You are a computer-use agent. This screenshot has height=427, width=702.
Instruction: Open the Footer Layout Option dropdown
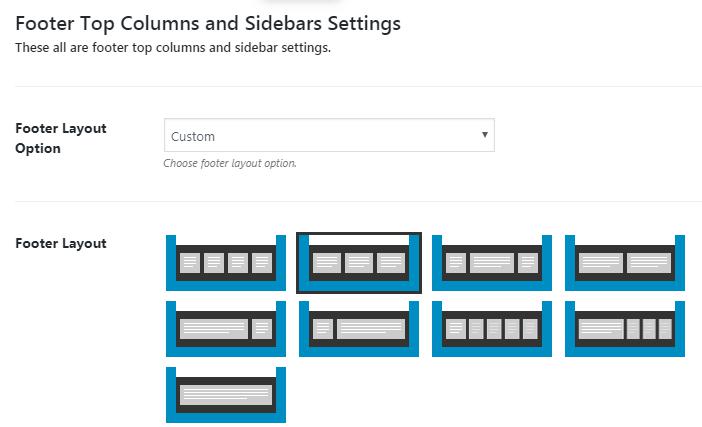(329, 136)
